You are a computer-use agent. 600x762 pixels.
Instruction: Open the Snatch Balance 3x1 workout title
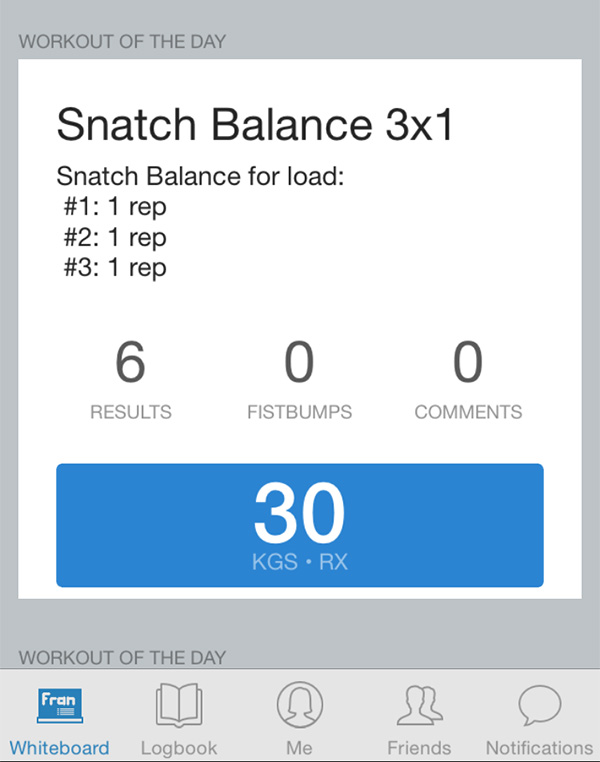click(x=255, y=124)
